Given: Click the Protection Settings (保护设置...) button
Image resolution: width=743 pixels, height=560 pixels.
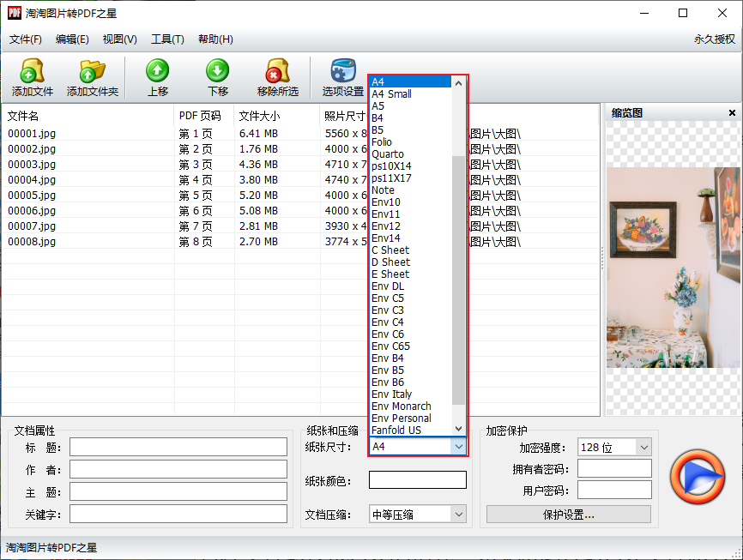Looking at the screenshot, I should tap(568, 515).
